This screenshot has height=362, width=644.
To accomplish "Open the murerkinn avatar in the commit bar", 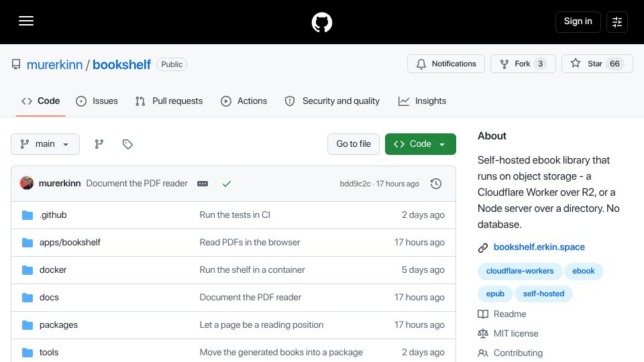I will pos(27,183).
